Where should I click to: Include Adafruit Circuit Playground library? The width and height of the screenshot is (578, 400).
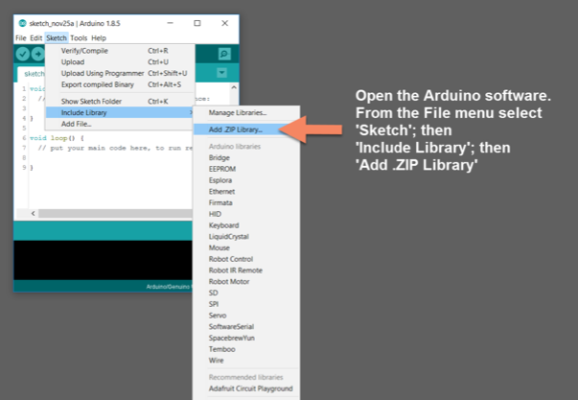click(x=246, y=389)
